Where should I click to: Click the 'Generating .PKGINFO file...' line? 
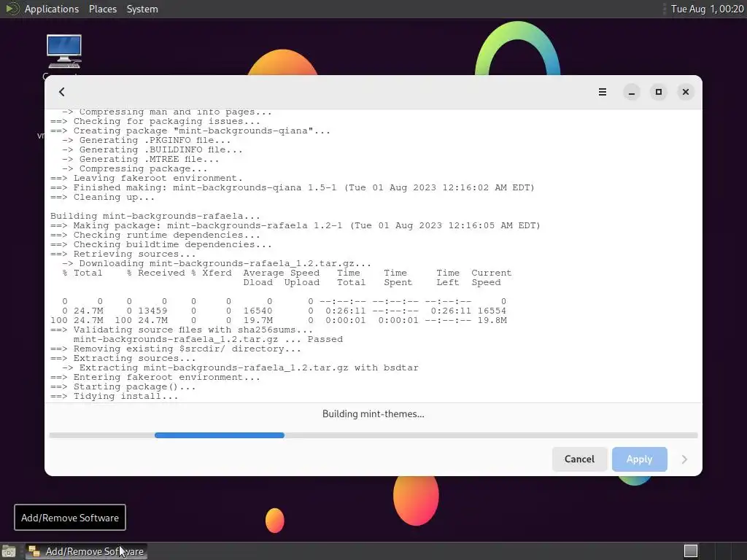pyautogui.click(x=146, y=141)
